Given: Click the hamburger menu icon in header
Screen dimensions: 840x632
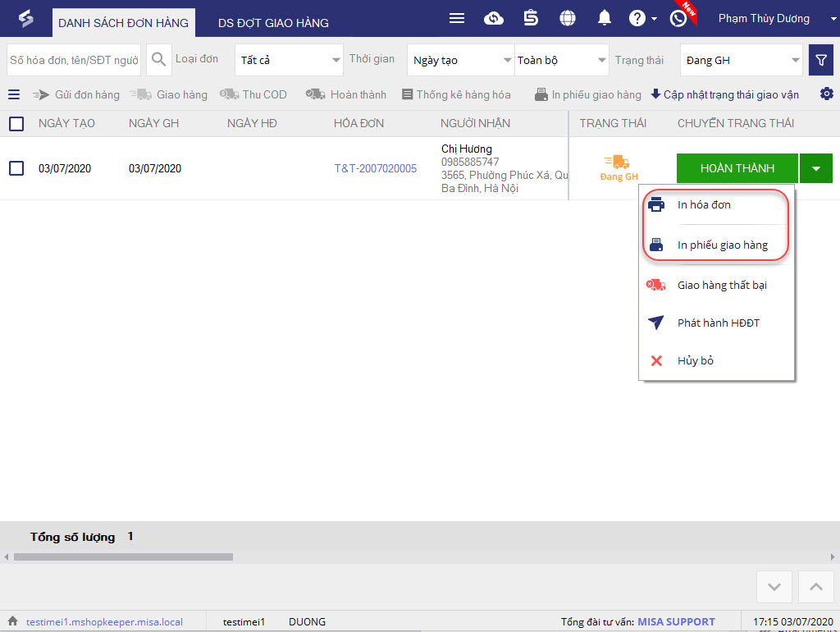Looking at the screenshot, I should pos(456,19).
